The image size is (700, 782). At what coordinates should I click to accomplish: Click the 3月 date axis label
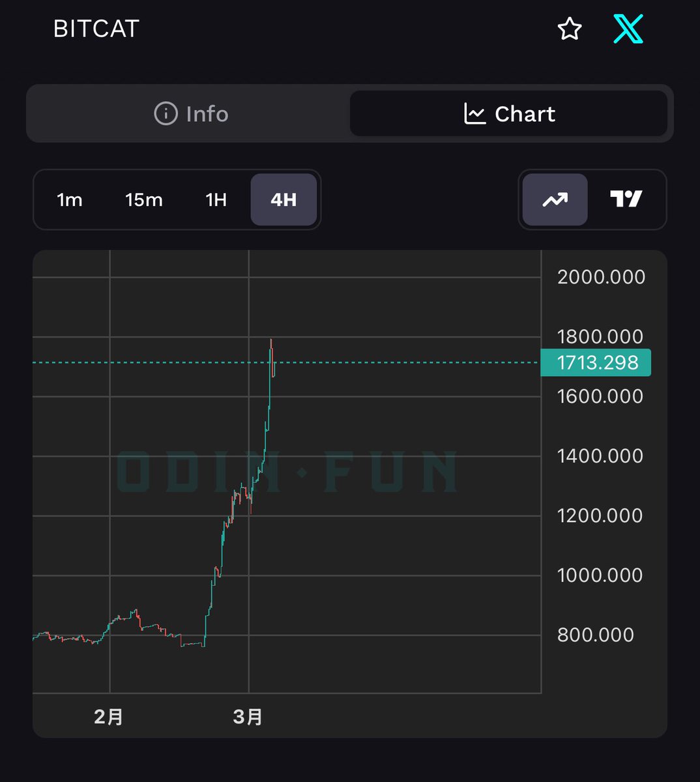point(248,717)
